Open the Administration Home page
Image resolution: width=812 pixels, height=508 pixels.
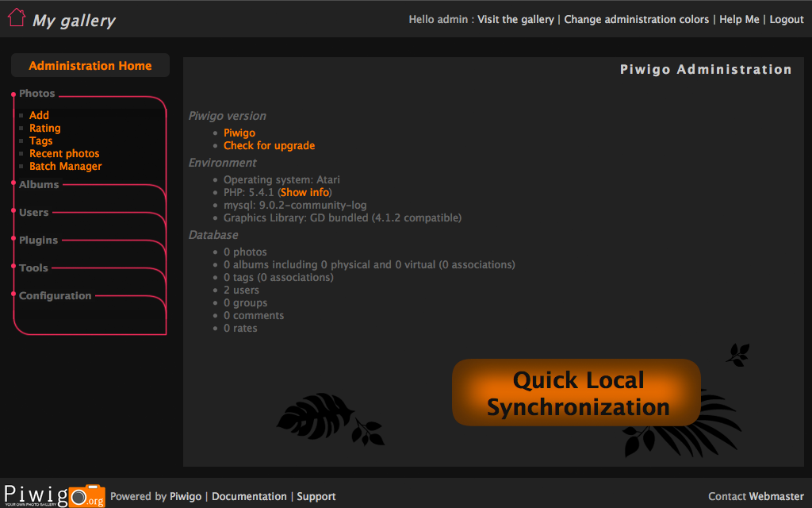click(90, 66)
